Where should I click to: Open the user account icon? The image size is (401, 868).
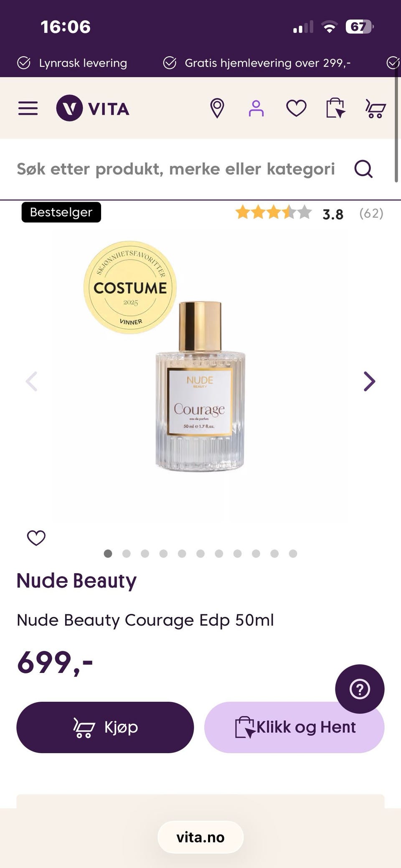point(256,108)
